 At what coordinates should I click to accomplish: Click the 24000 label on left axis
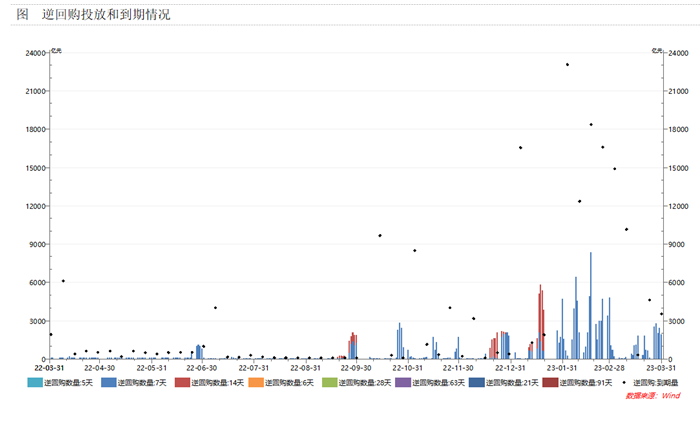click(x=34, y=53)
